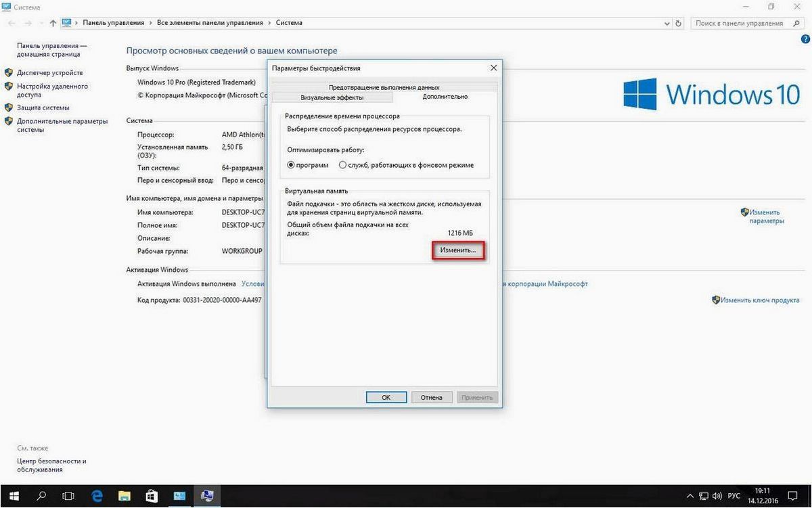Click Изменить параметры link

click(765, 216)
